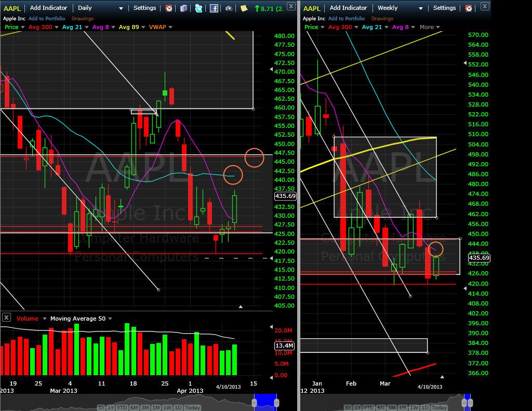Select 6M range in Daily chart
The image size is (532, 411).
click(x=134, y=407)
